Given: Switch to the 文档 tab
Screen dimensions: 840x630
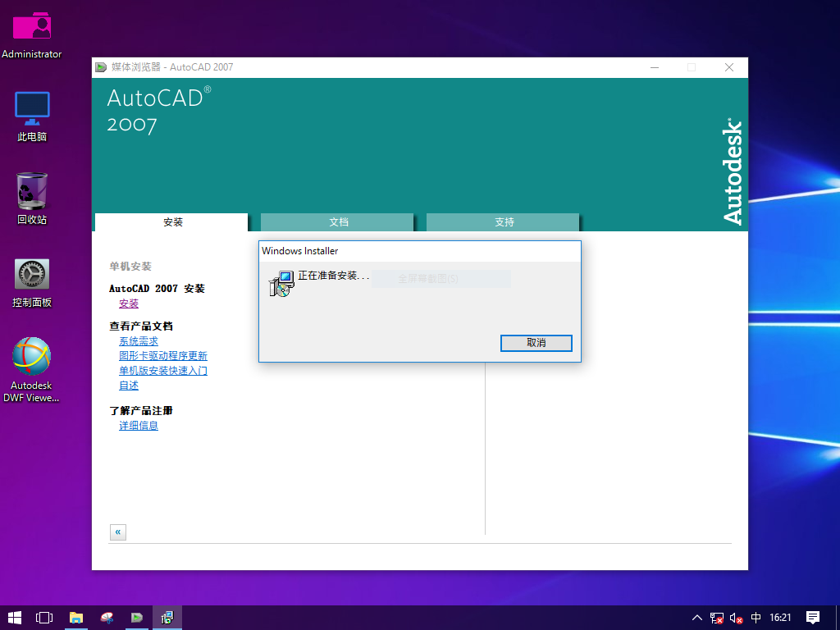Looking at the screenshot, I should [338, 222].
